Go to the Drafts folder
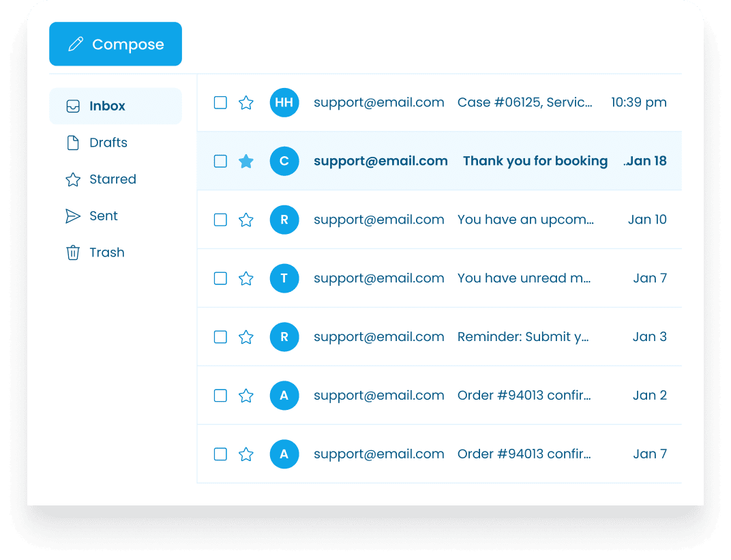 [108, 143]
